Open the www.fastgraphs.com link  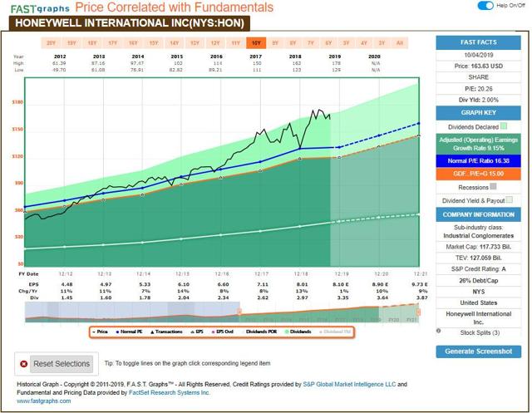[44, 401]
